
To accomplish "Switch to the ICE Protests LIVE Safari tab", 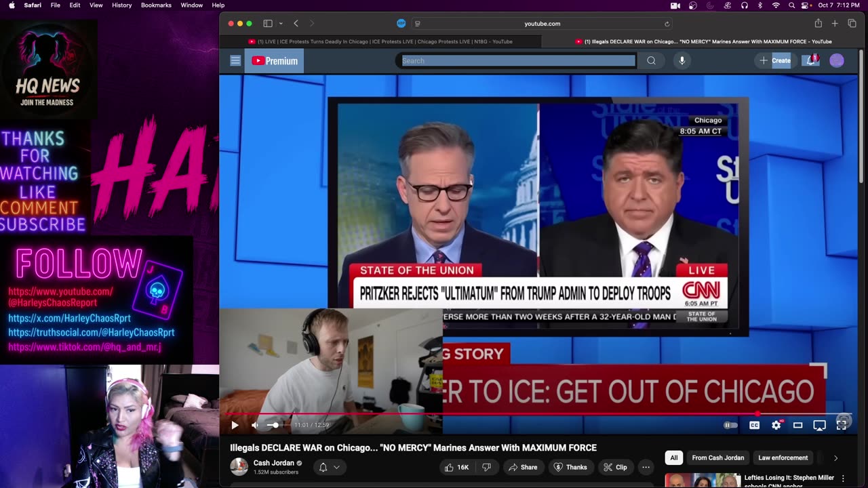I will 380,41.
